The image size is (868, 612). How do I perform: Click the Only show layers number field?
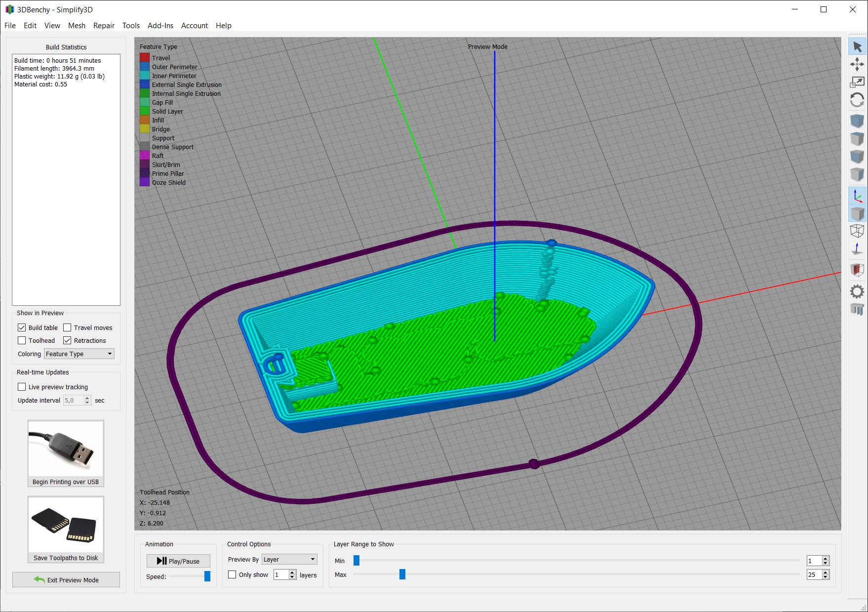[x=281, y=574]
